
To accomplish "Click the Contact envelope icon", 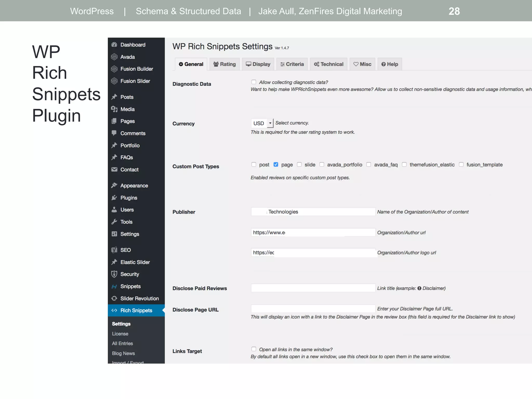I will coord(114,169).
